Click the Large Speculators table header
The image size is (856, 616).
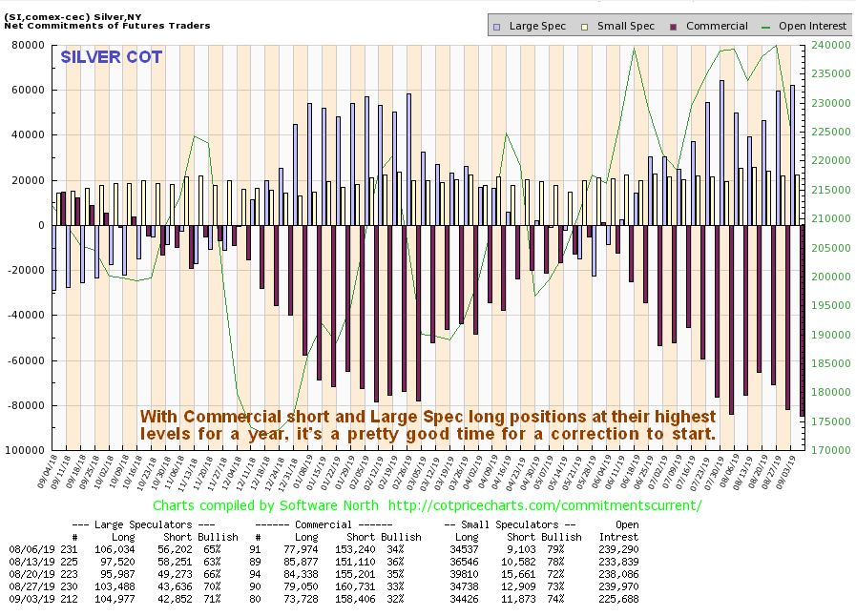pyautogui.click(x=143, y=524)
